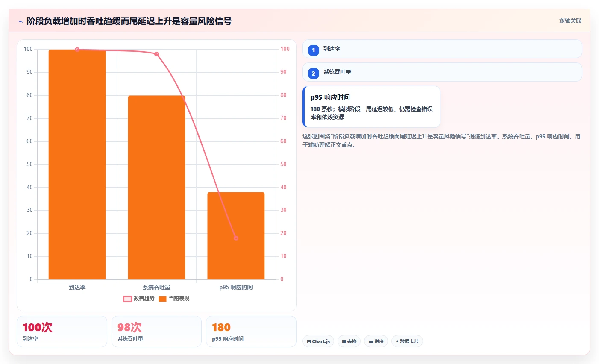599x364 pixels.
Task: Click the x-axis label 系统吞吐量
Action: coord(156,287)
